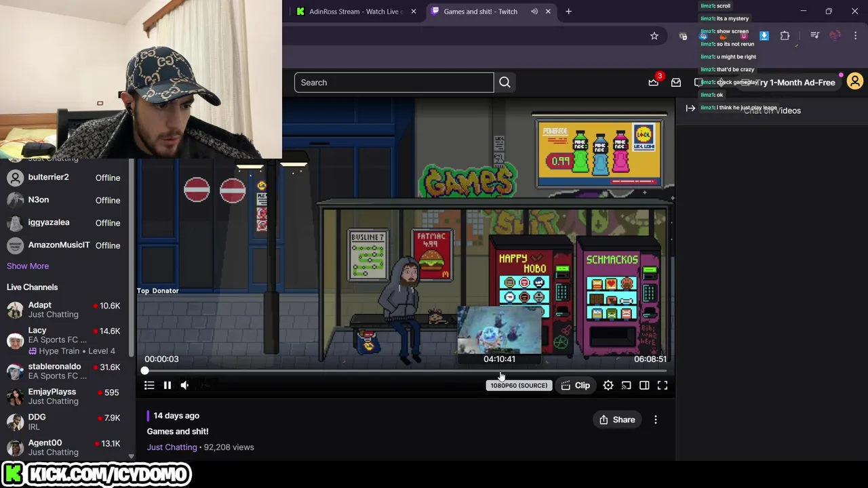Open browser extensions puzzle icon
This screenshot has height=488, width=868.
click(785, 36)
